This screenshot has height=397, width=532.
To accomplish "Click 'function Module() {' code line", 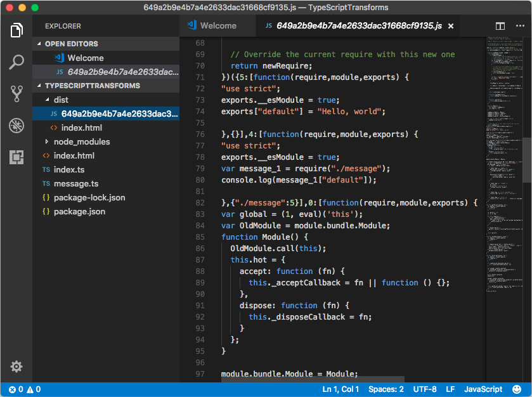I will click(x=264, y=237).
